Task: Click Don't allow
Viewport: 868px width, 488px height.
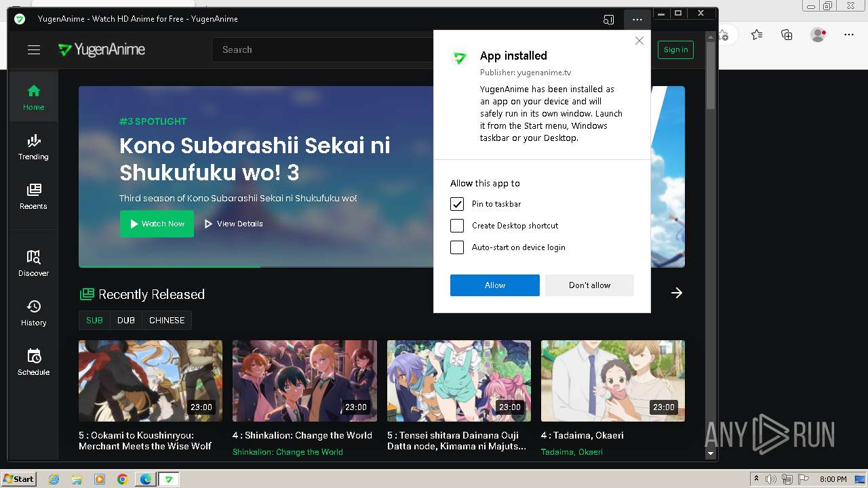Action: click(589, 285)
